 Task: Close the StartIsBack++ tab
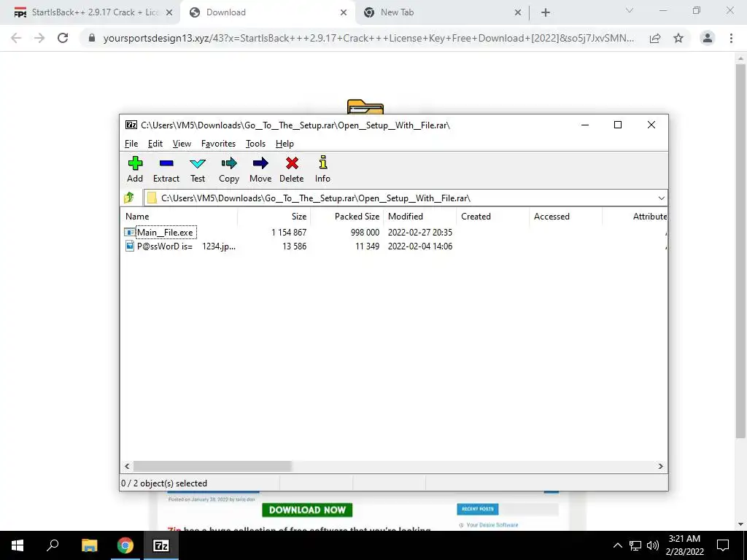tap(169, 13)
